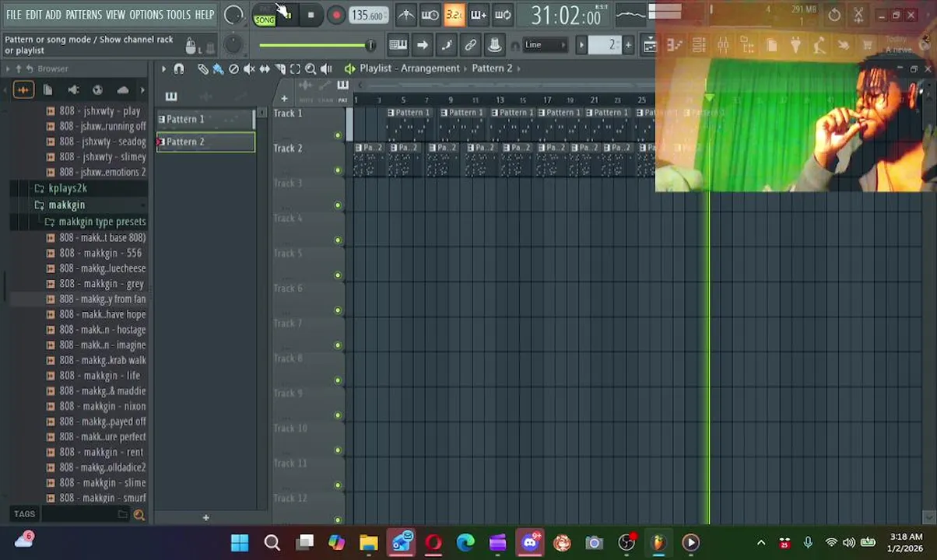The height and width of the screenshot is (560, 937).
Task: Toggle auto scrolling arrow icon
Action: point(422,45)
